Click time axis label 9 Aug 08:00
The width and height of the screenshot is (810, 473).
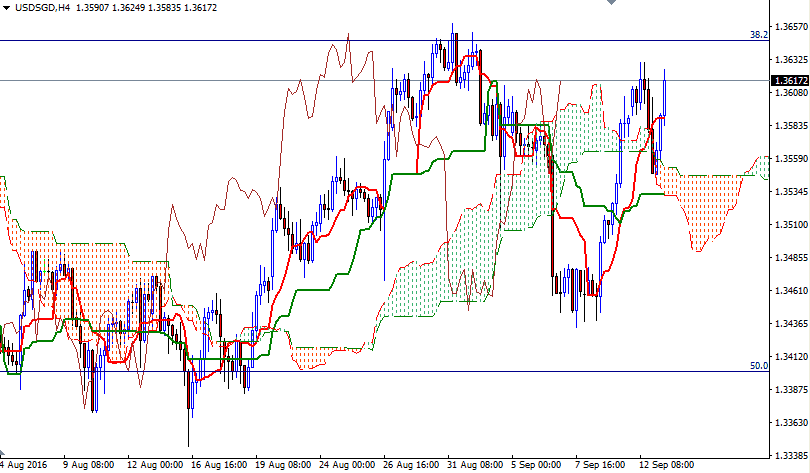(x=89, y=465)
